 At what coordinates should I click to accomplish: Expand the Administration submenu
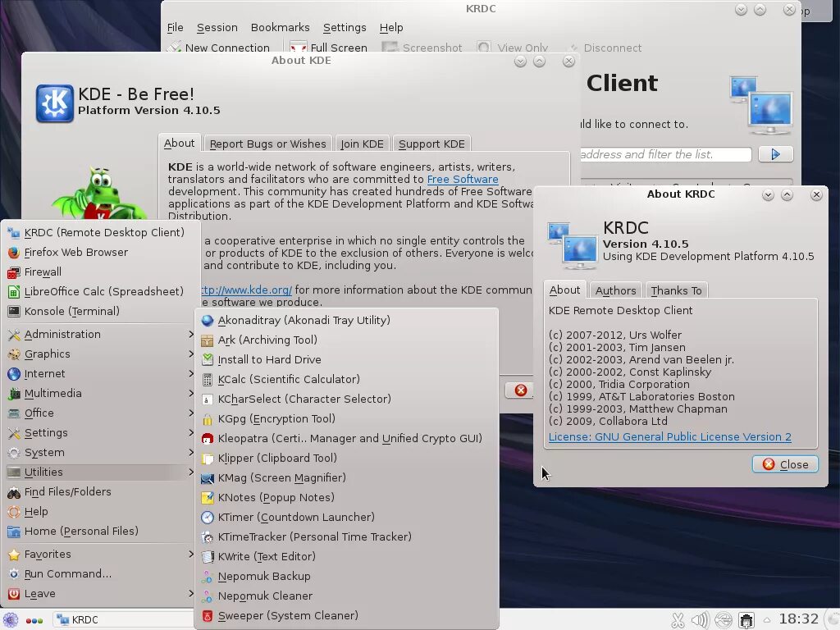100,335
